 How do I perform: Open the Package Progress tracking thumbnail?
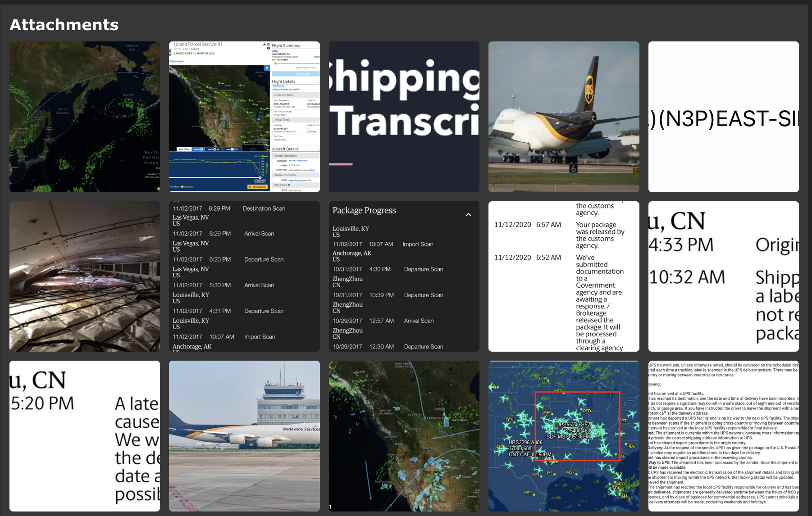tap(404, 276)
